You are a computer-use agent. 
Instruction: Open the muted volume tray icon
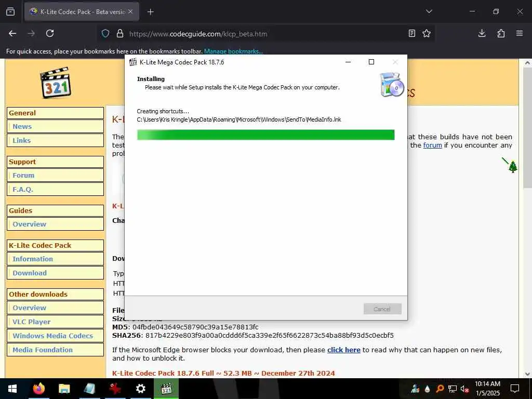click(x=464, y=389)
